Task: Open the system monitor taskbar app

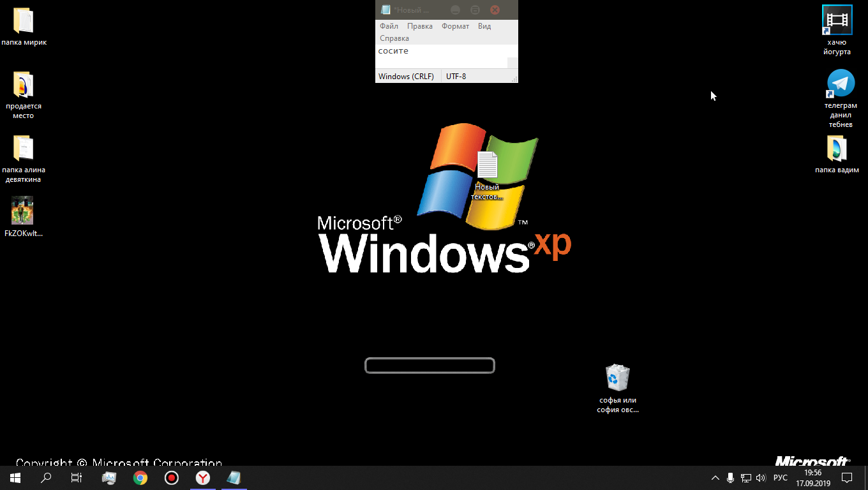Action: pyautogui.click(x=109, y=477)
